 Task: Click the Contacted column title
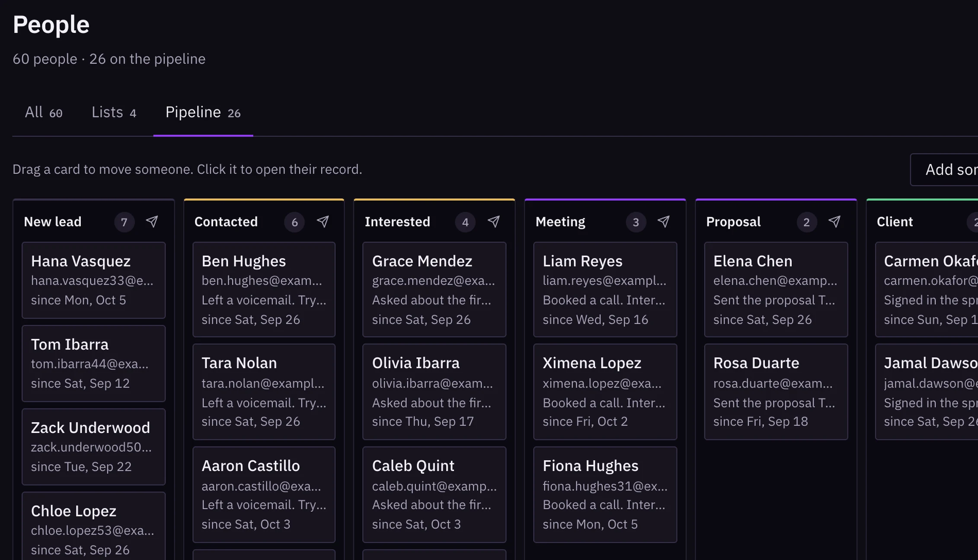226,222
